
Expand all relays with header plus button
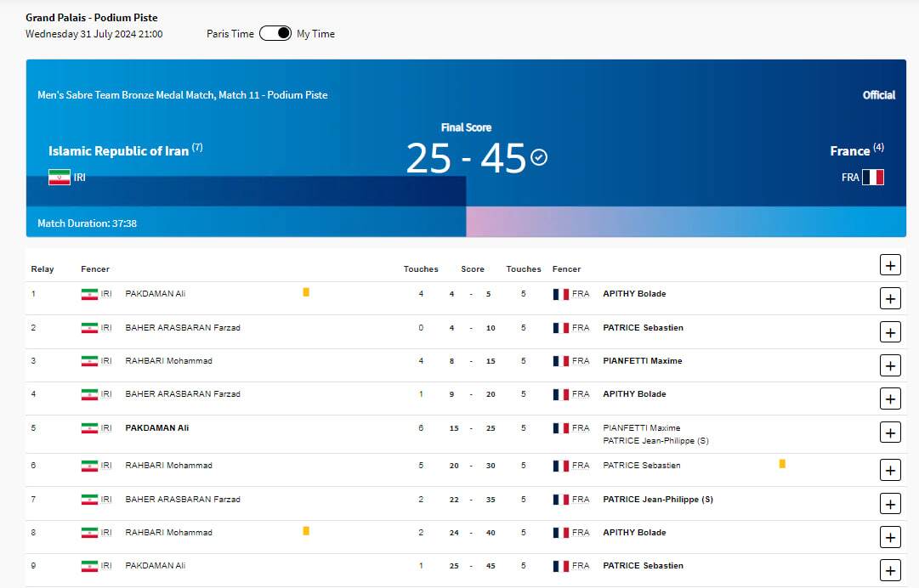pyautogui.click(x=889, y=265)
